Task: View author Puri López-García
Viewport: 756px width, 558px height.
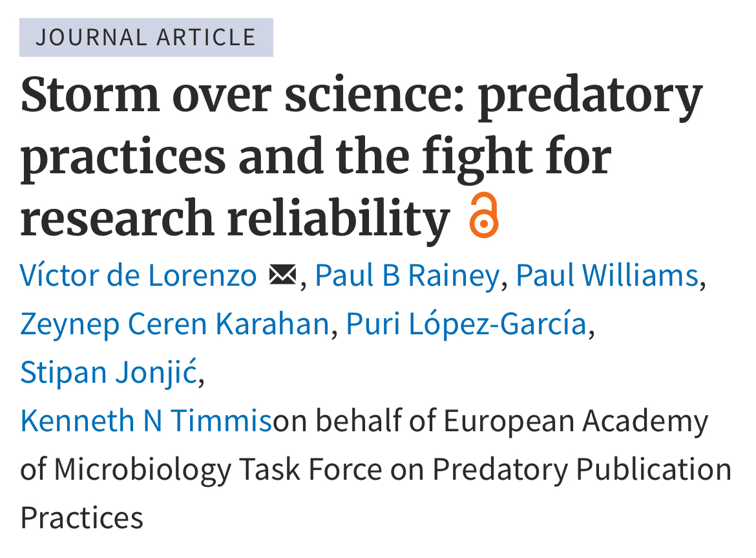Action: tap(466, 324)
